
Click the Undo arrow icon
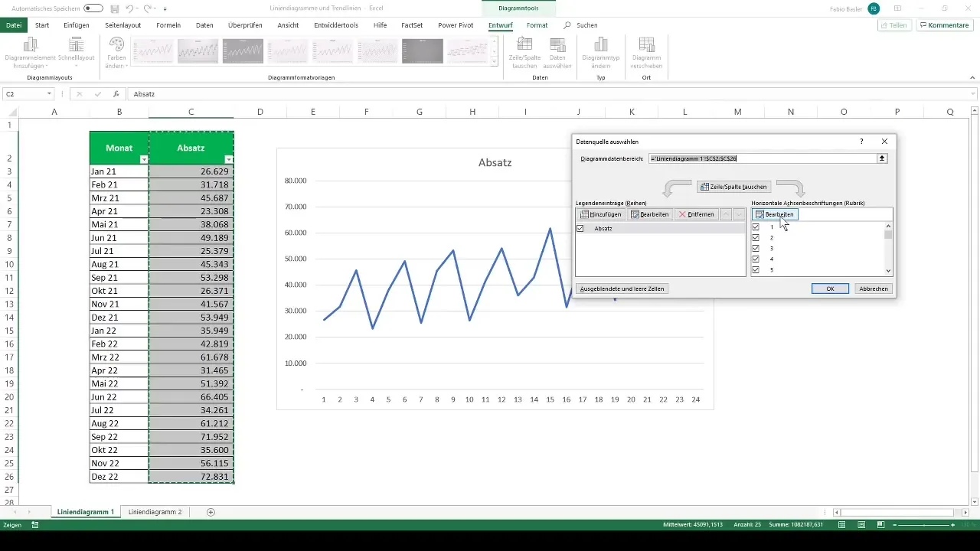129,8
